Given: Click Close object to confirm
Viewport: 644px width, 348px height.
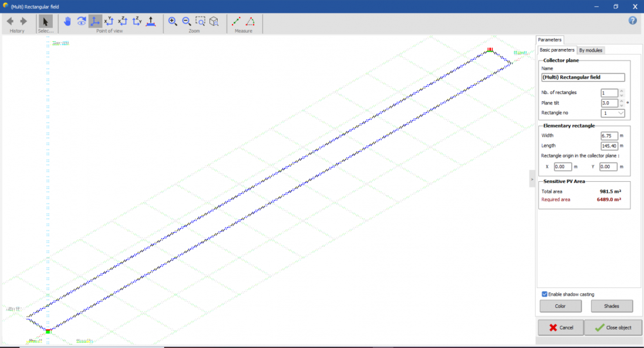Looking at the screenshot, I should 613,327.
